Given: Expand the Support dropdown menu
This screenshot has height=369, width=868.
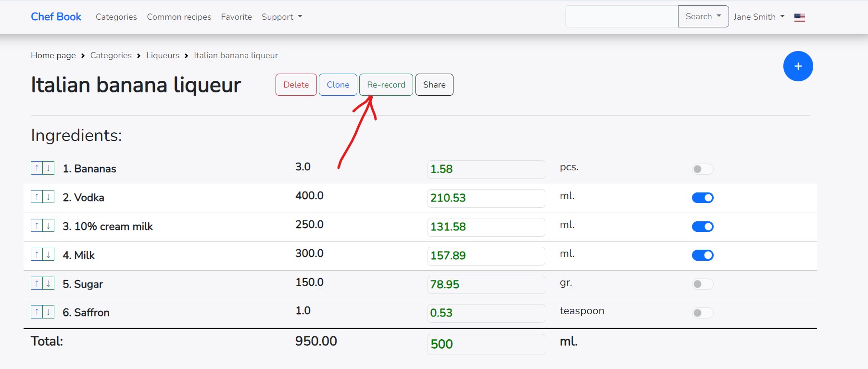Looking at the screenshot, I should pos(282,17).
